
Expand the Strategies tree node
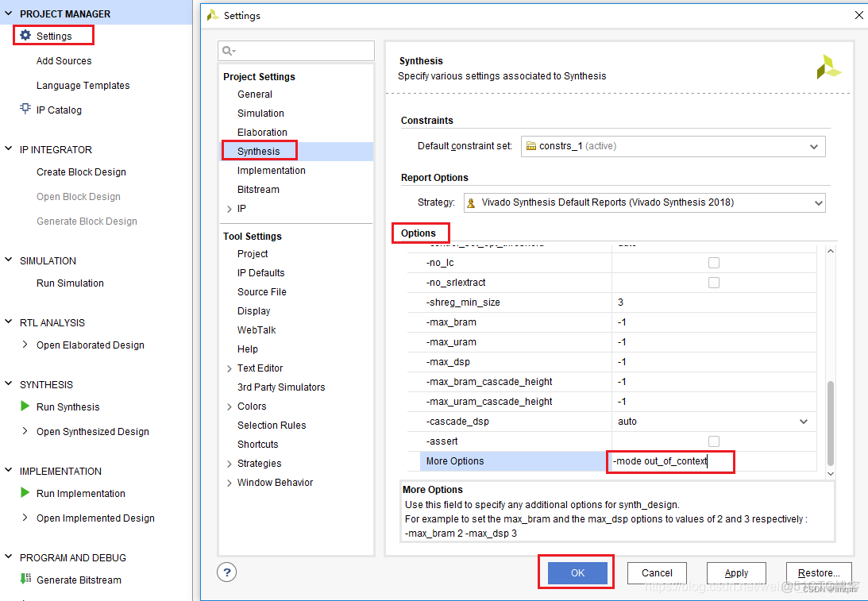click(x=230, y=464)
